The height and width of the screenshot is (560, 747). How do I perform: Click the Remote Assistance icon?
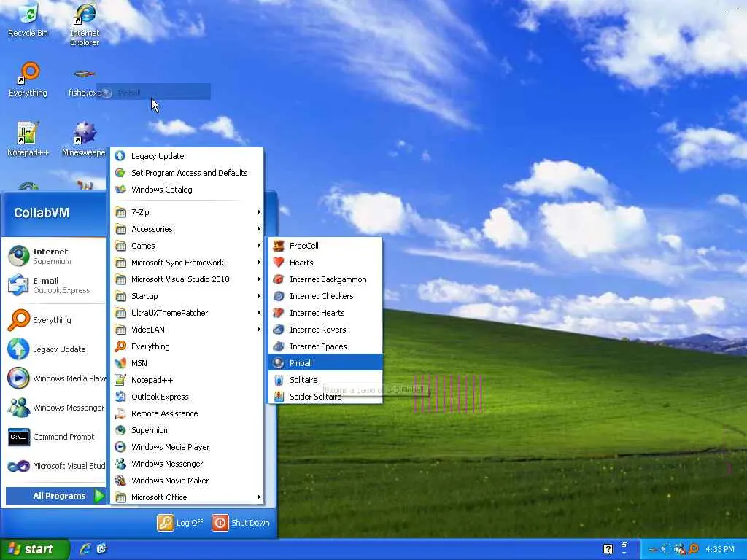click(x=120, y=413)
